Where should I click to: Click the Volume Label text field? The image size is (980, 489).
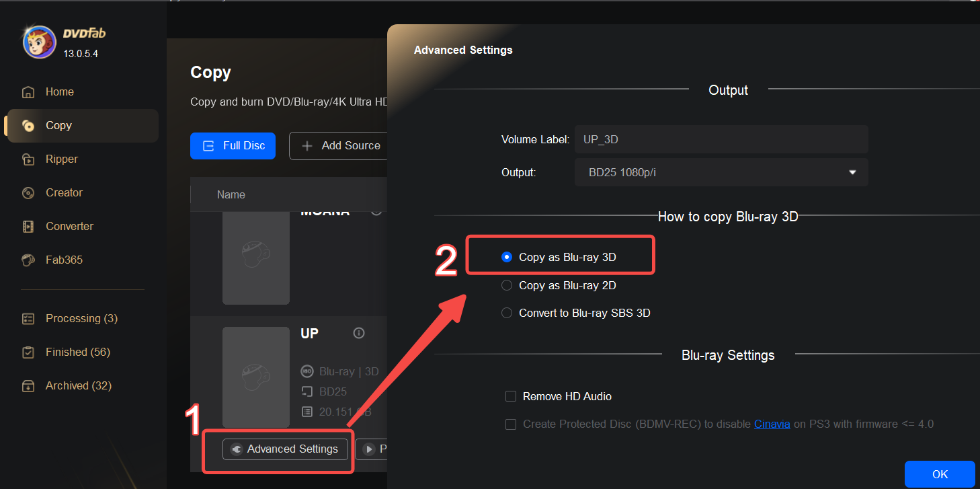(721, 139)
